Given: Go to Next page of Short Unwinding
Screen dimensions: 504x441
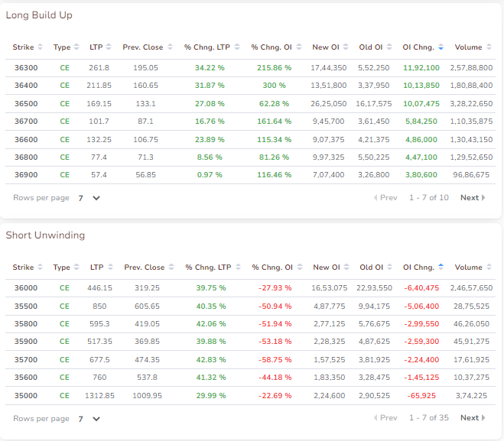Looking at the screenshot, I should [473, 417].
